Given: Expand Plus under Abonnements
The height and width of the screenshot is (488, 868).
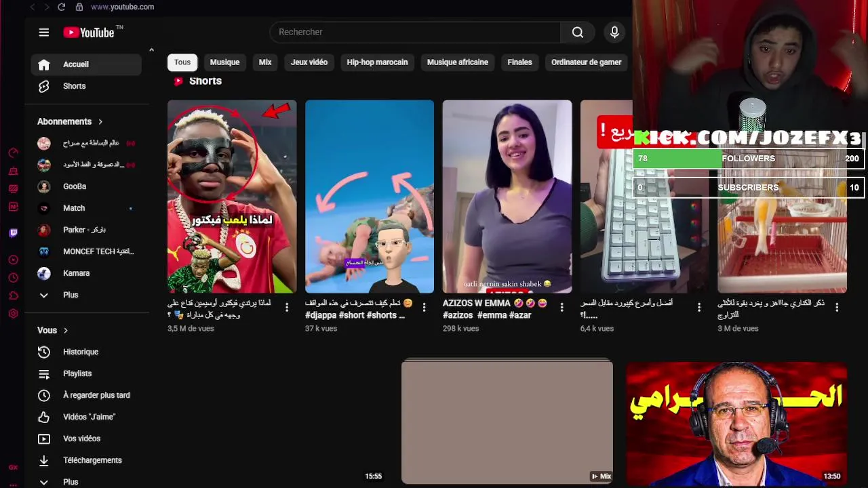Looking at the screenshot, I should (86, 295).
